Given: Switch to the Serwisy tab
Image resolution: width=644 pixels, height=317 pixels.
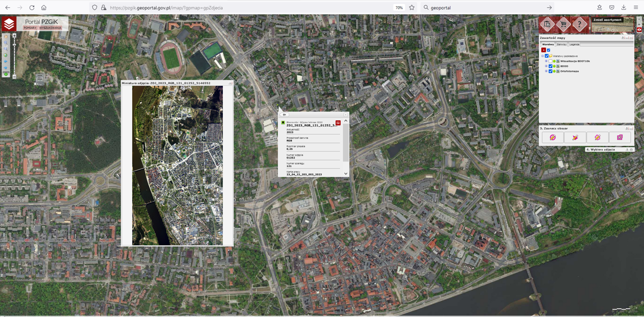Looking at the screenshot, I should pos(561,44).
